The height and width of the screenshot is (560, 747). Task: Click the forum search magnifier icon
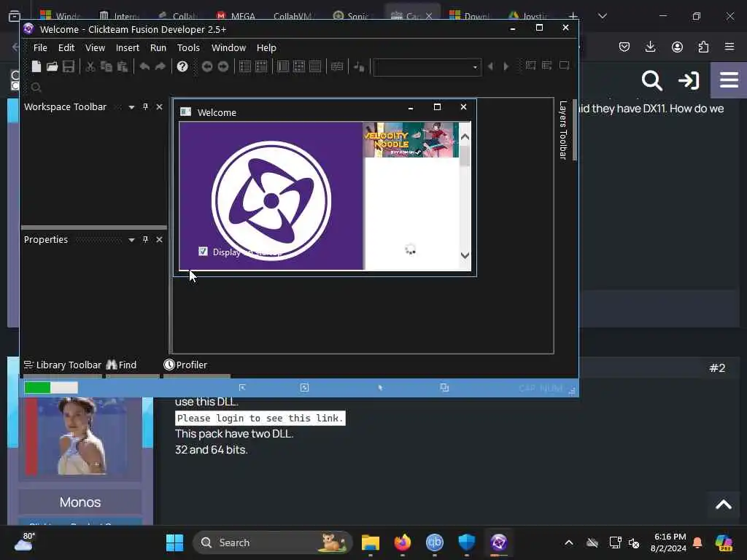tap(651, 80)
